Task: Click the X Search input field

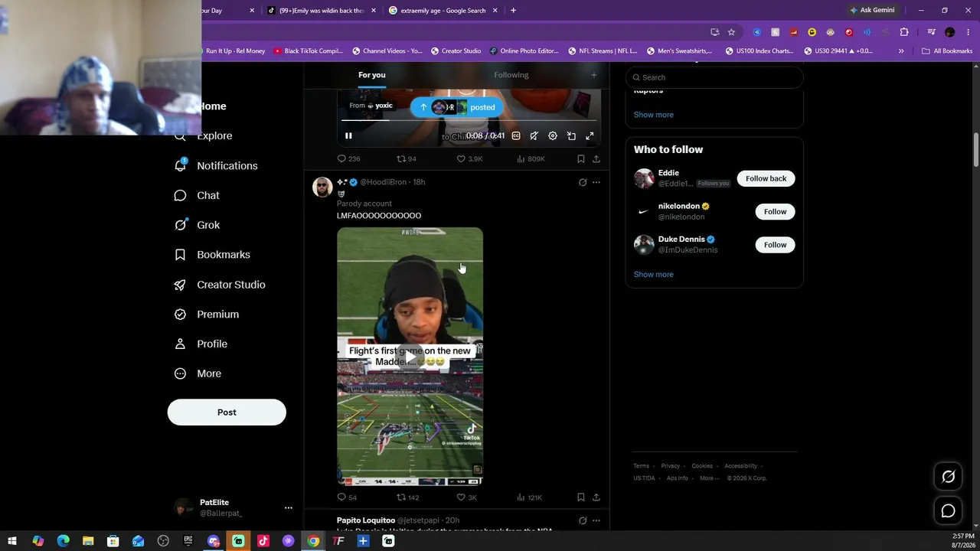Action: (714, 77)
